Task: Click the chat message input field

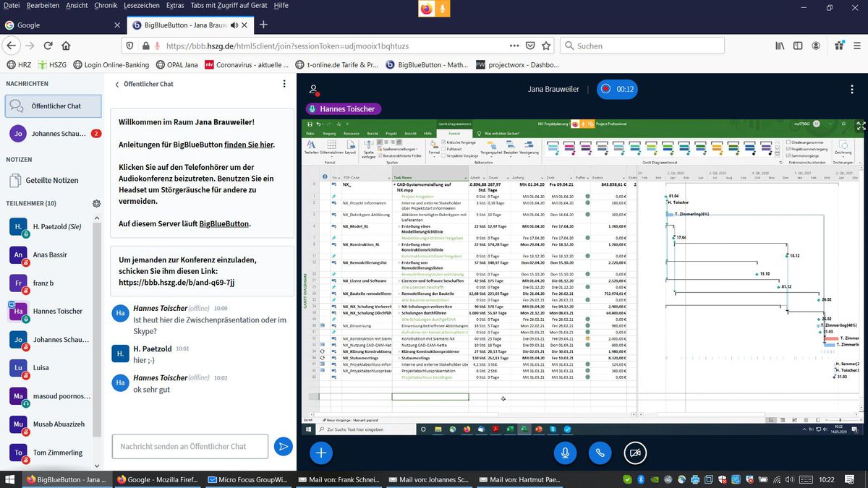Action: click(190, 447)
